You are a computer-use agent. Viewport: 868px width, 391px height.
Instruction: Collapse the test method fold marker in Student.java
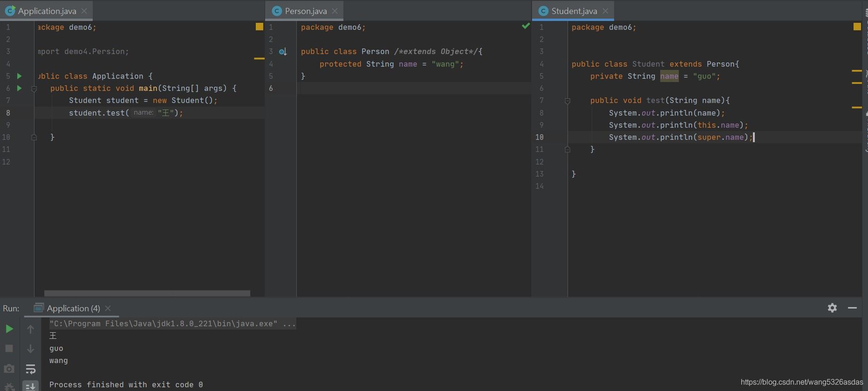[x=567, y=101]
